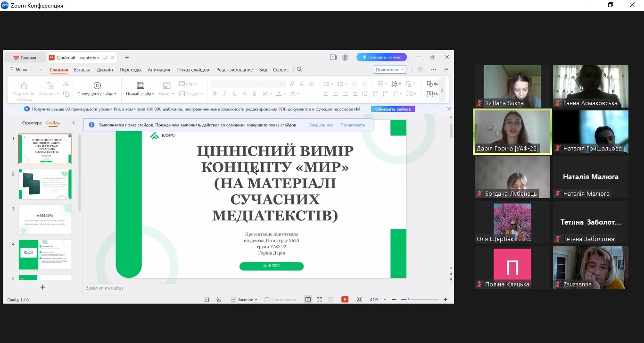This screenshot has width=644, height=343.
Task: Open a new tab with plus icon
Action: pos(127,58)
